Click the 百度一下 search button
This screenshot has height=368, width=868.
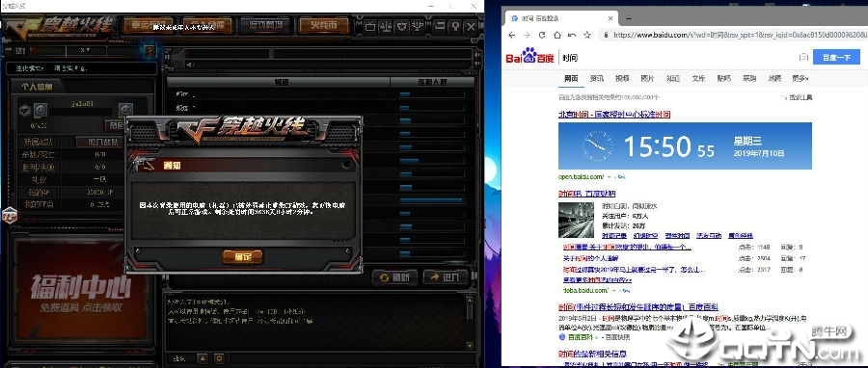tap(836, 58)
